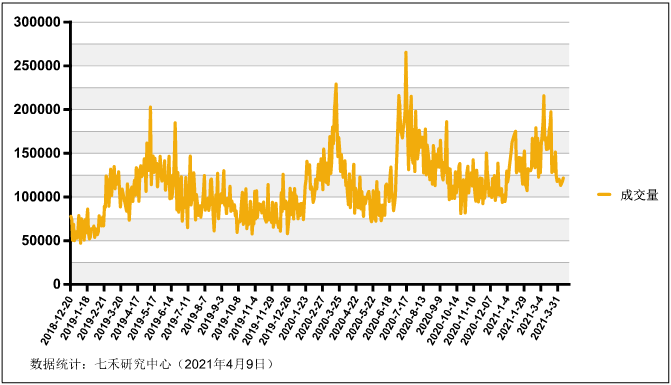This screenshot has width=671, height=385.
Task: Click the peak of the spike near 2020-3-25
Action: (x=336, y=84)
